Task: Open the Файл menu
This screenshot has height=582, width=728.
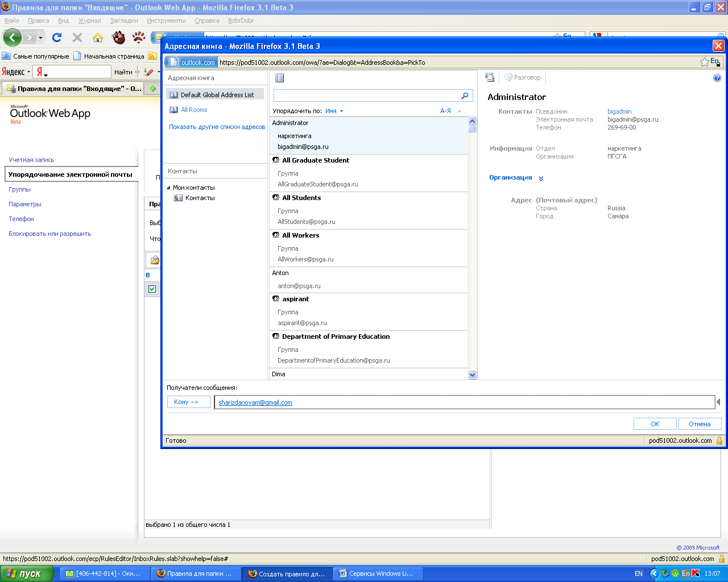Action: pyautogui.click(x=11, y=20)
